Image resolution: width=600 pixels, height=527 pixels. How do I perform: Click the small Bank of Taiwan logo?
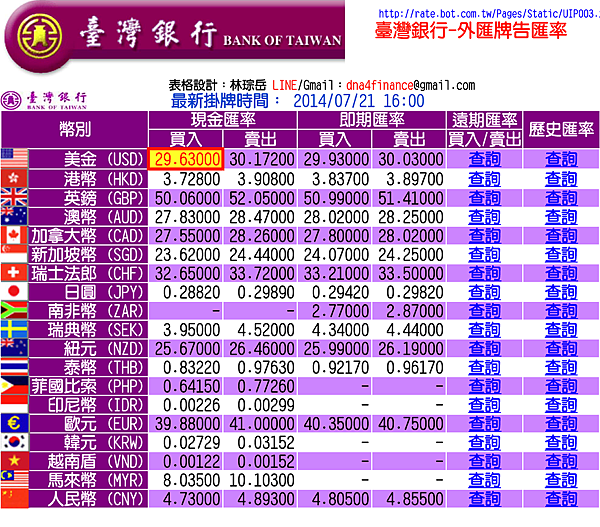coord(44,100)
